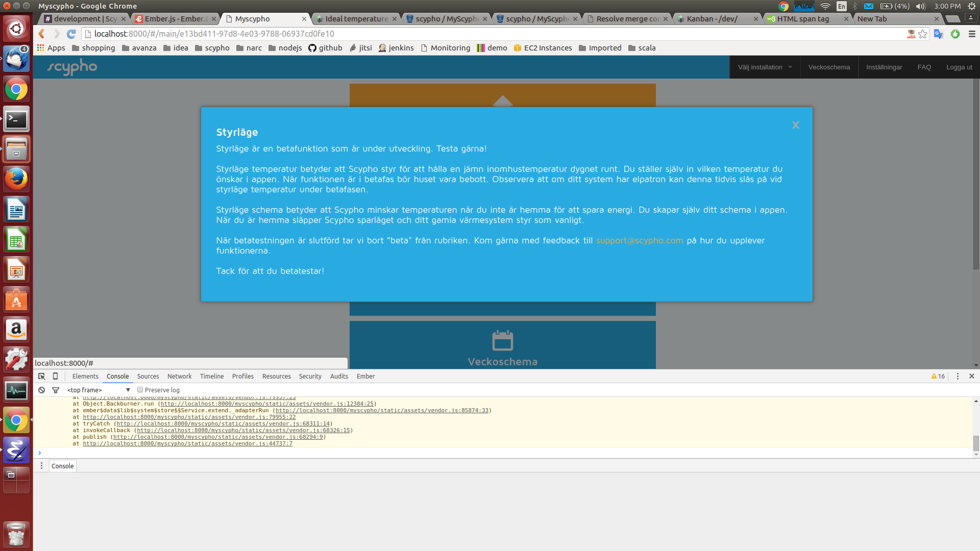This screenshot has height=551, width=980.
Task: Launch Terminal from the Ubuntu dock
Action: coord(16,119)
